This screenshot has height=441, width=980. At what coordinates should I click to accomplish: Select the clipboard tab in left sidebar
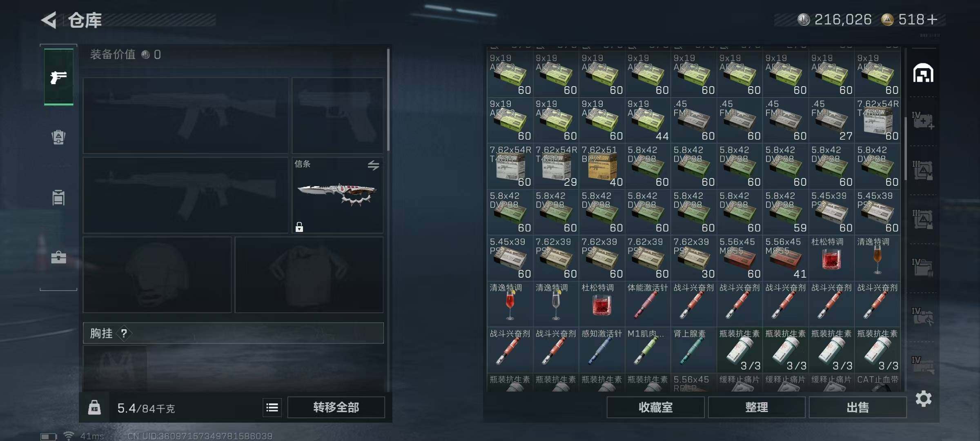pos(58,198)
